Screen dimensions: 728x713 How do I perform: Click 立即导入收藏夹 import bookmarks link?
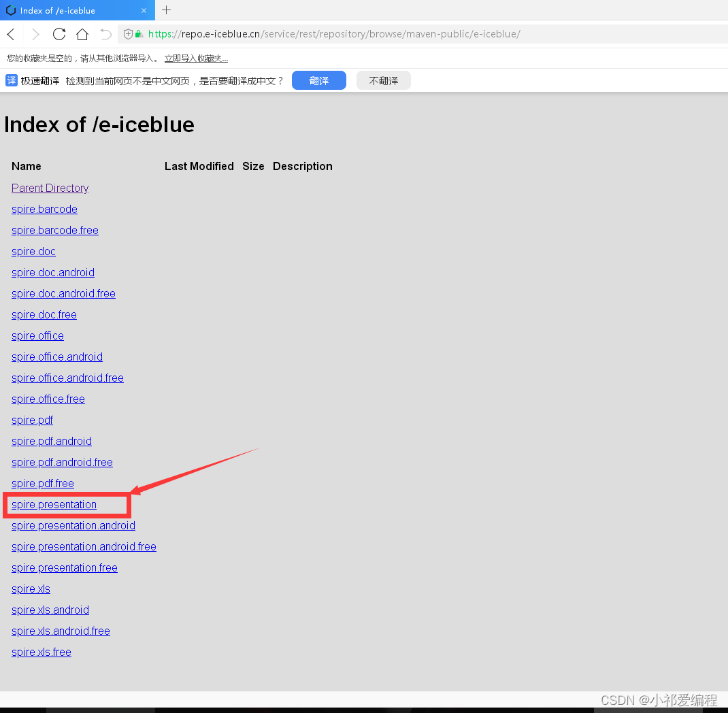pos(196,58)
